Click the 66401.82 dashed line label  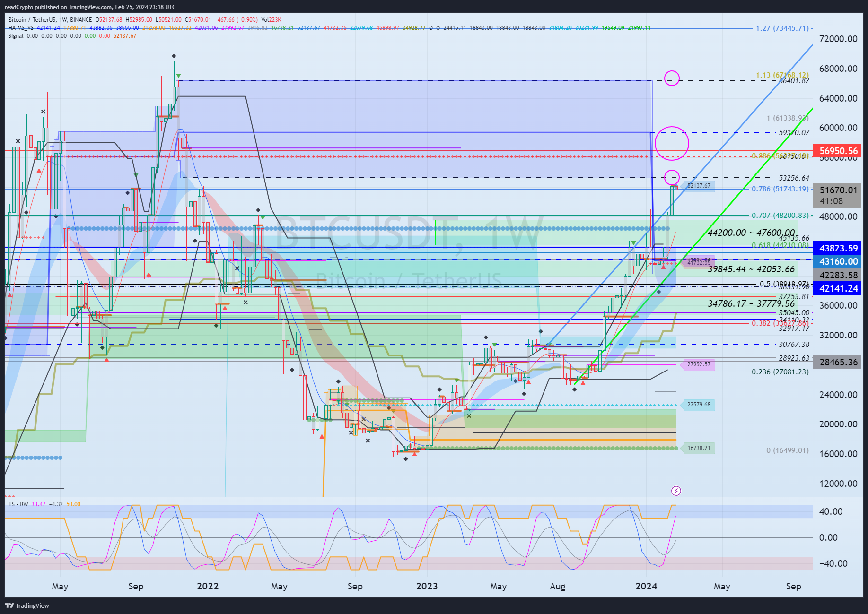pyautogui.click(x=794, y=81)
